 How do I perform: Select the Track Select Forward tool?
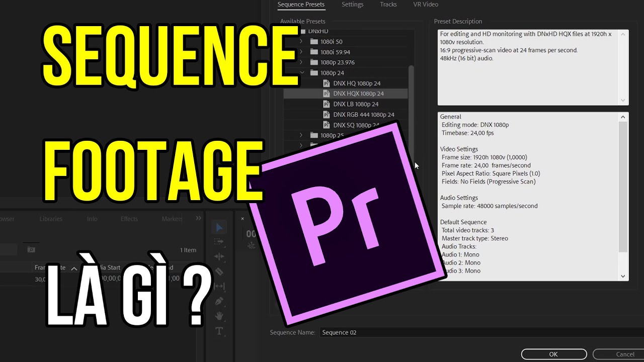219,242
